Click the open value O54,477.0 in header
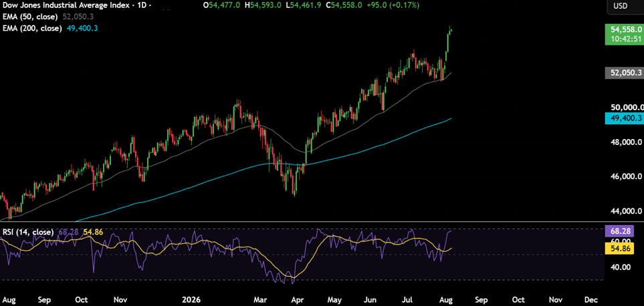The width and height of the screenshot is (644, 306). [221, 6]
